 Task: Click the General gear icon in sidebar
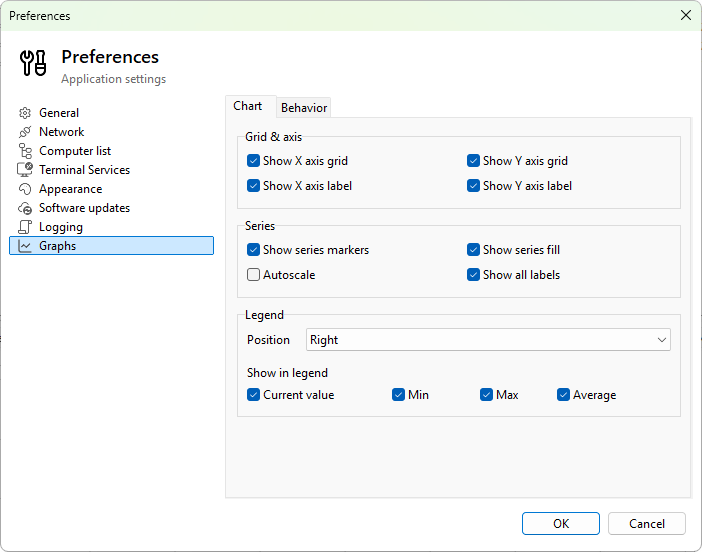pyautogui.click(x=25, y=113)
